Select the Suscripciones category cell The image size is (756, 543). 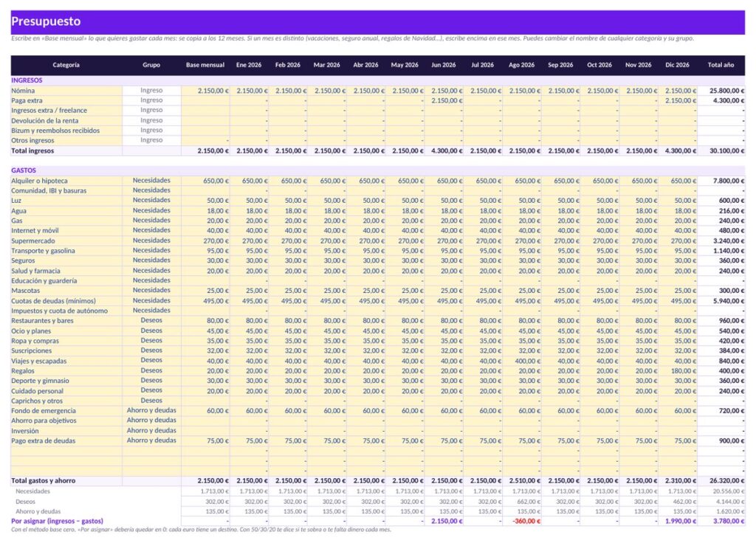(x=66, y=350)
